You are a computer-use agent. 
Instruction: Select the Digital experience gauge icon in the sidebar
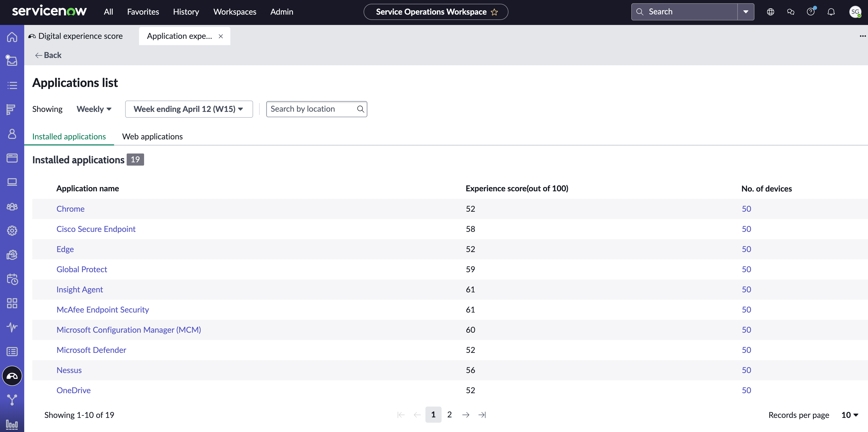point(12,376)
